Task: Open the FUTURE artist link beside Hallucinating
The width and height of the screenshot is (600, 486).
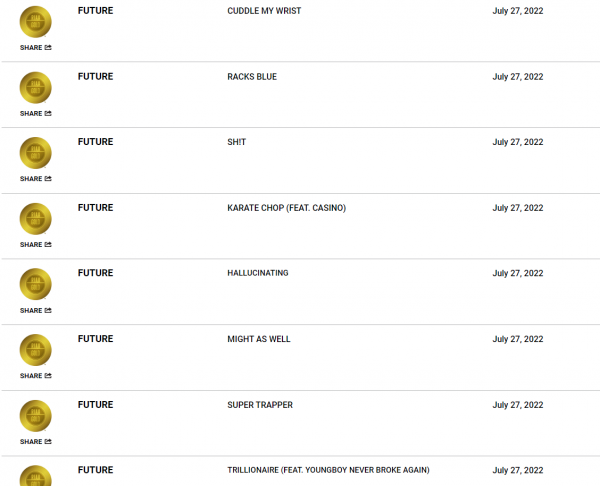Action: click(x=96, y=273)
